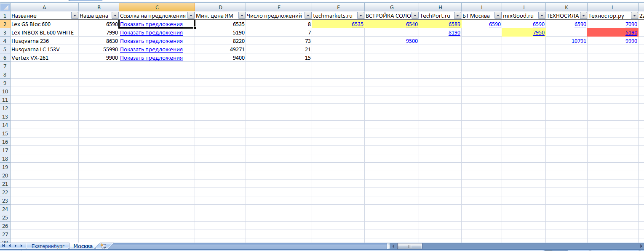This screenshot has width=644, height=251.
Task: Select cell Husqvarna LC 153V
Action: point(44,50)
